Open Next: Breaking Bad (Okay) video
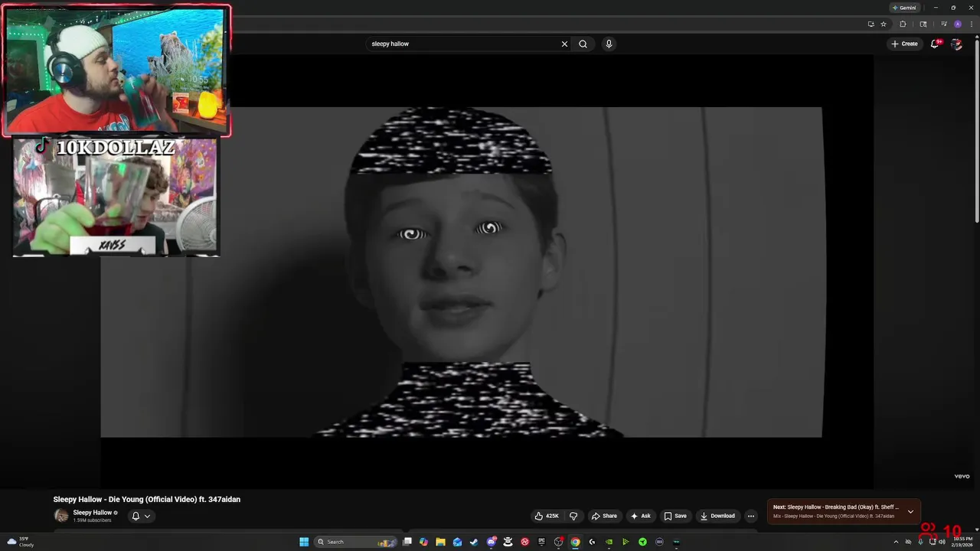980x551 pixels. pos(836,507)
